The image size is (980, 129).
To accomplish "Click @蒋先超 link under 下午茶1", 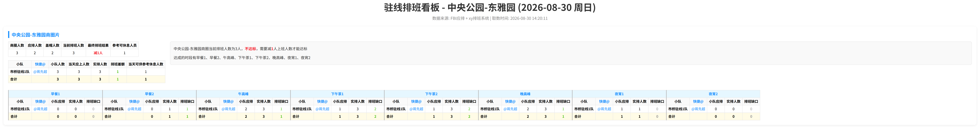I will [322, 109].
